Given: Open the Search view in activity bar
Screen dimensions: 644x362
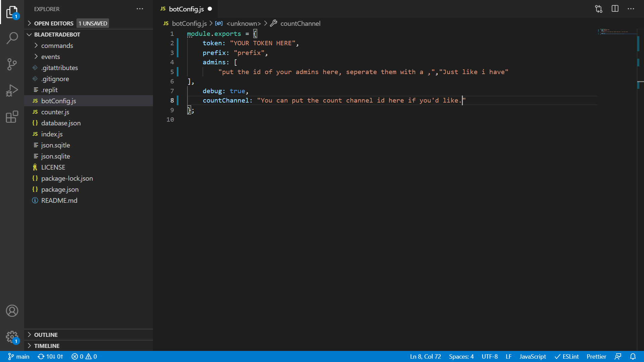Looking at the screenshot, I should click(x=12, y=38).
